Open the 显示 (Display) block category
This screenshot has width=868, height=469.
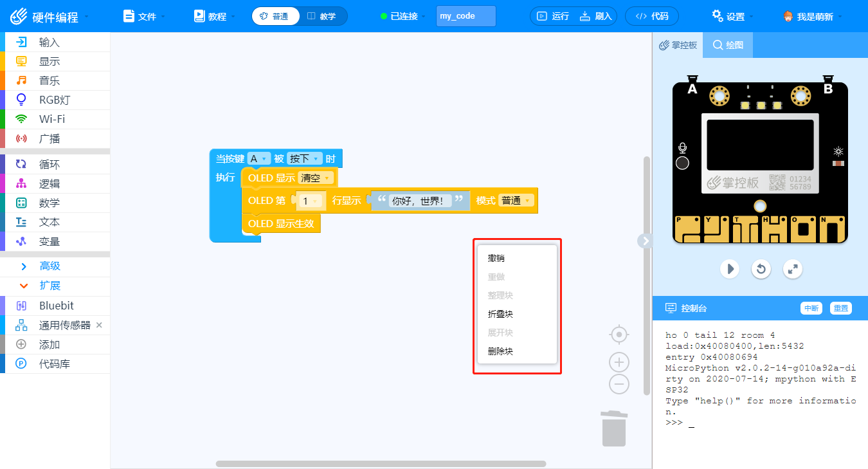[x=55, y=62]
